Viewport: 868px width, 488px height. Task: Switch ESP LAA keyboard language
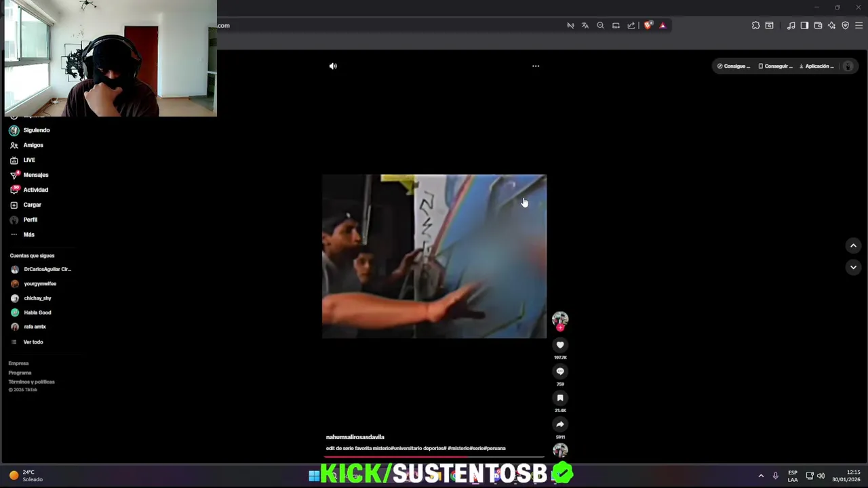tap(793, 476)
